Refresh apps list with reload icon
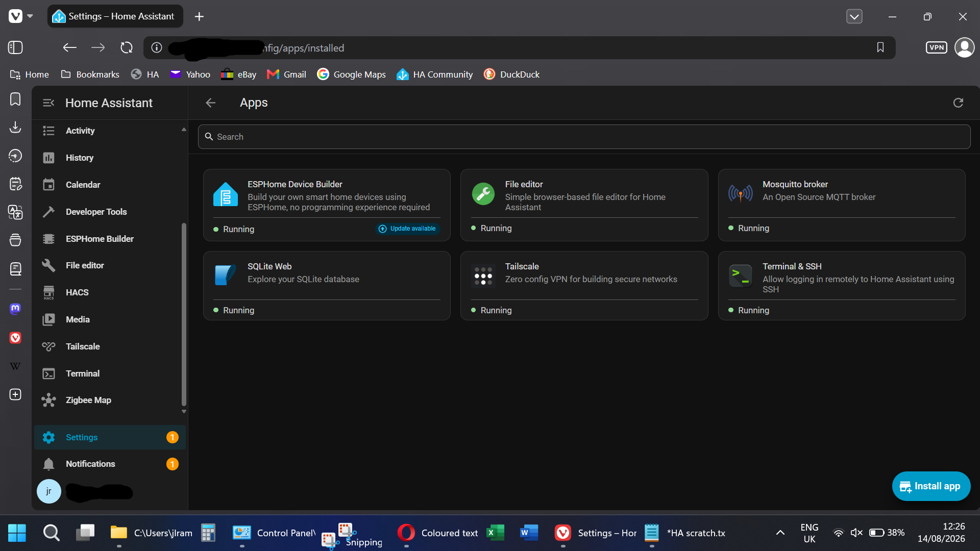 pos(958,103)
